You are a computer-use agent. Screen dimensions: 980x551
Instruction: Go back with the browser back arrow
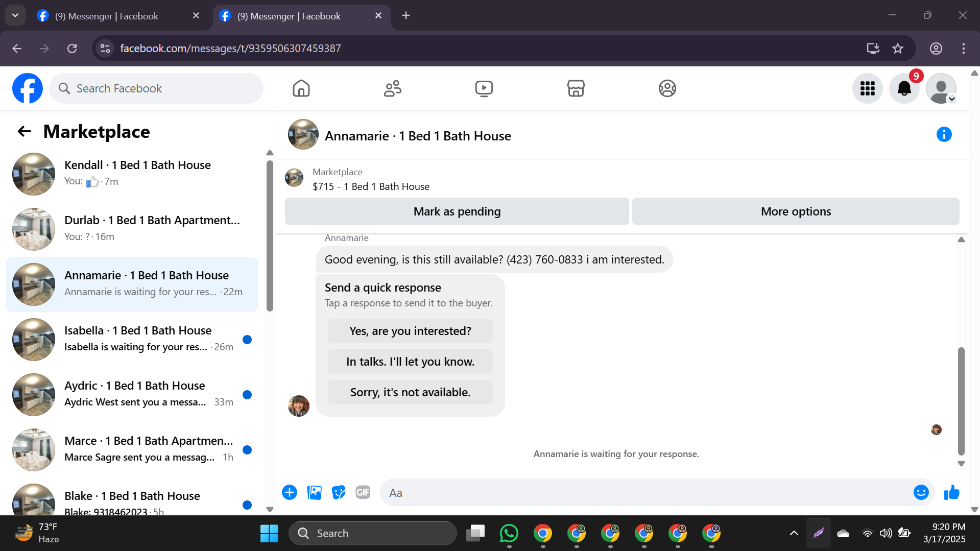pyautogui.click(x=17, y=49)
